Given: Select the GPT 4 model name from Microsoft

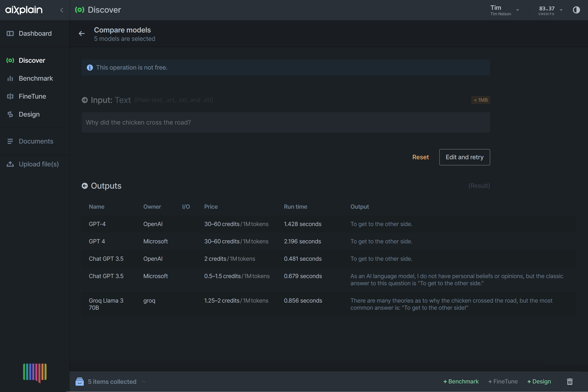Looking at the screenshot, I should (97, 242).
